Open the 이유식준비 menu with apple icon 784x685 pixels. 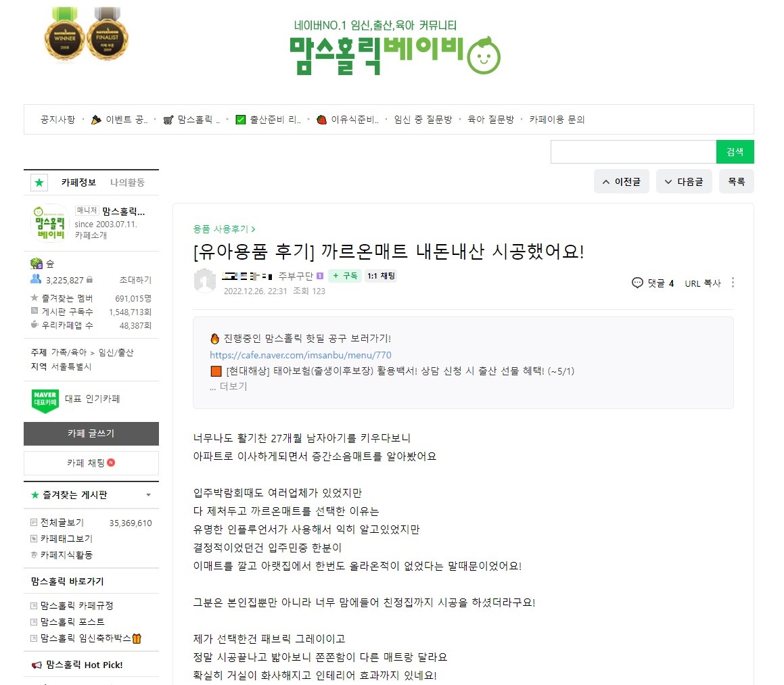pyautogui.click(x=348, y=120)
